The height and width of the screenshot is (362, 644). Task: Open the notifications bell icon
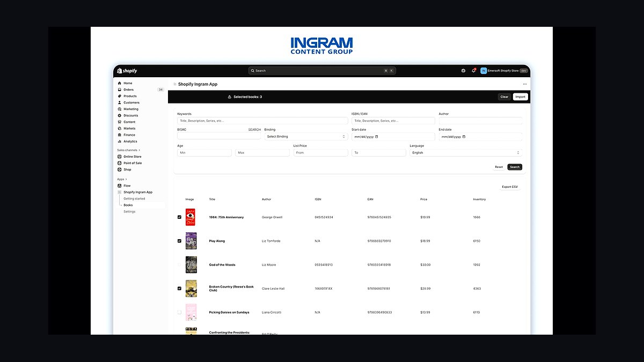click(x=473, y=70)
